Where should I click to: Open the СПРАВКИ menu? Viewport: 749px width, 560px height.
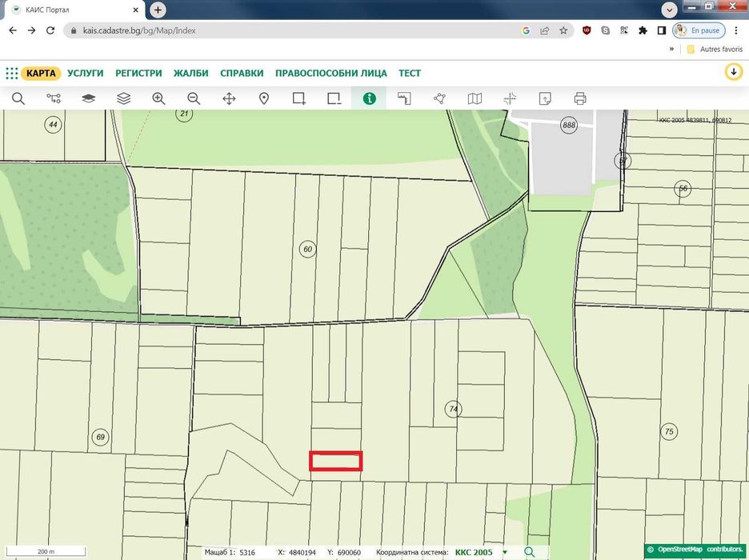[242, 73]
